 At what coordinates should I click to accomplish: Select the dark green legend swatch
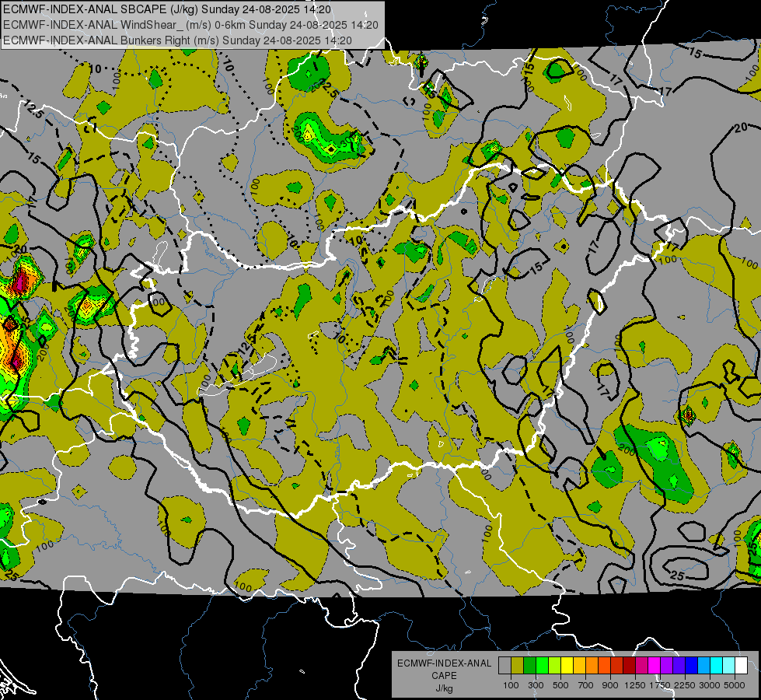529,665
